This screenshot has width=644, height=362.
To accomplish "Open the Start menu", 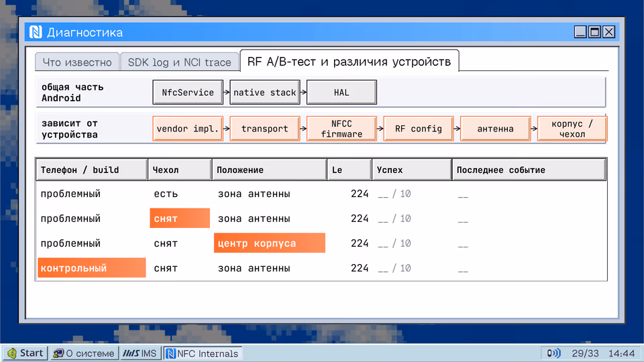I will coord(25,353).
